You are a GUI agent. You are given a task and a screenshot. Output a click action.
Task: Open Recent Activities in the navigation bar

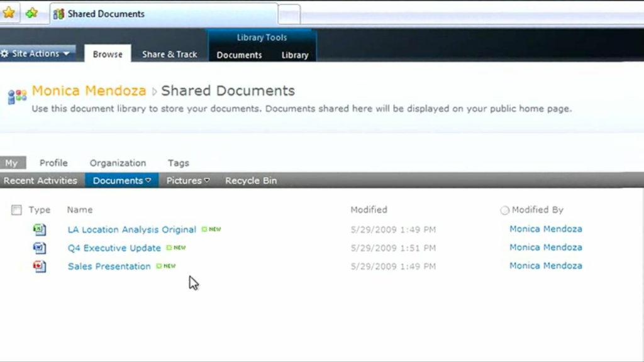point(40,180)
